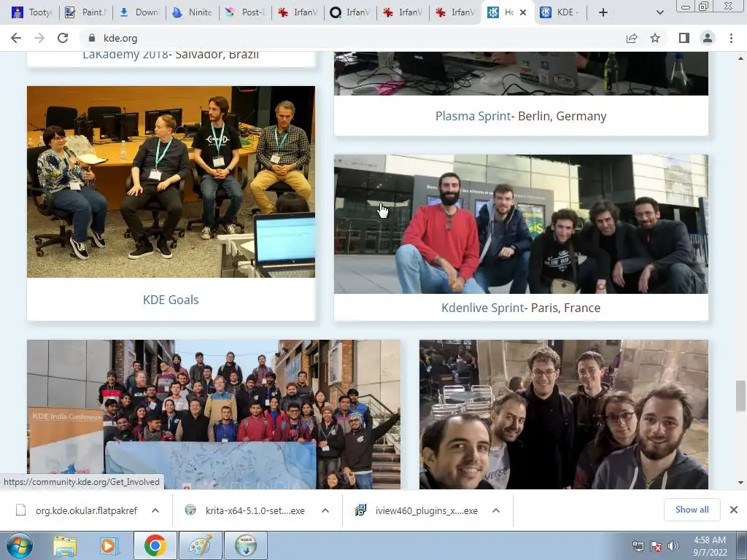This screenshot has height=560, width=747.
Task: Close the active KDE tab
Action: pyautogui.click(x=523, y=12)
